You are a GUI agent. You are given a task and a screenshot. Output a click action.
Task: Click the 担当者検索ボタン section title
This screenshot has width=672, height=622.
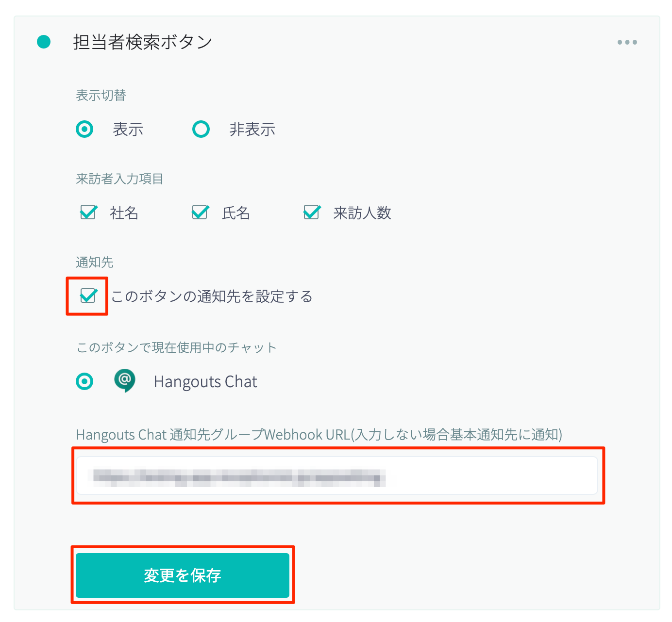pyautogui.click(x=142, y=42)
